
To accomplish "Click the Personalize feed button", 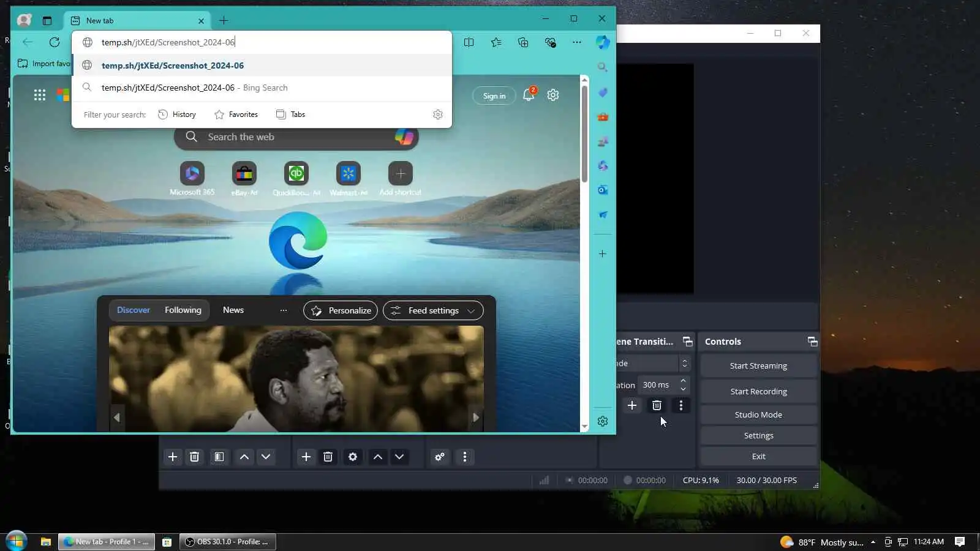I will 341,310.
